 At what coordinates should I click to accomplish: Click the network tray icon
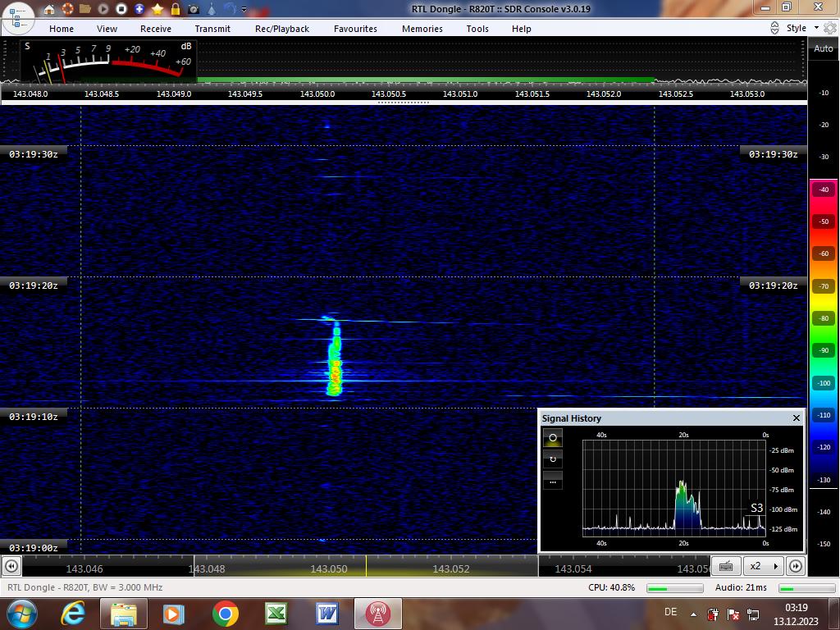pyautogui.click(x=753, y=614)
